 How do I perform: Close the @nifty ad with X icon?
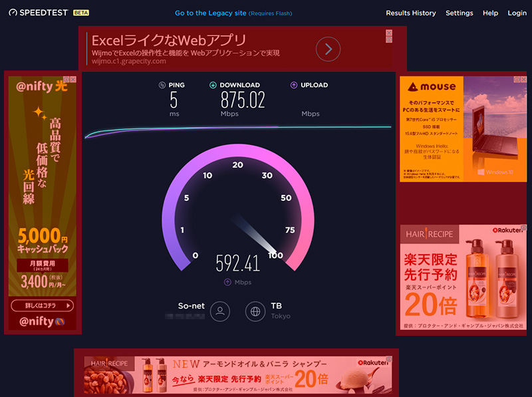[x=73, y=80]
